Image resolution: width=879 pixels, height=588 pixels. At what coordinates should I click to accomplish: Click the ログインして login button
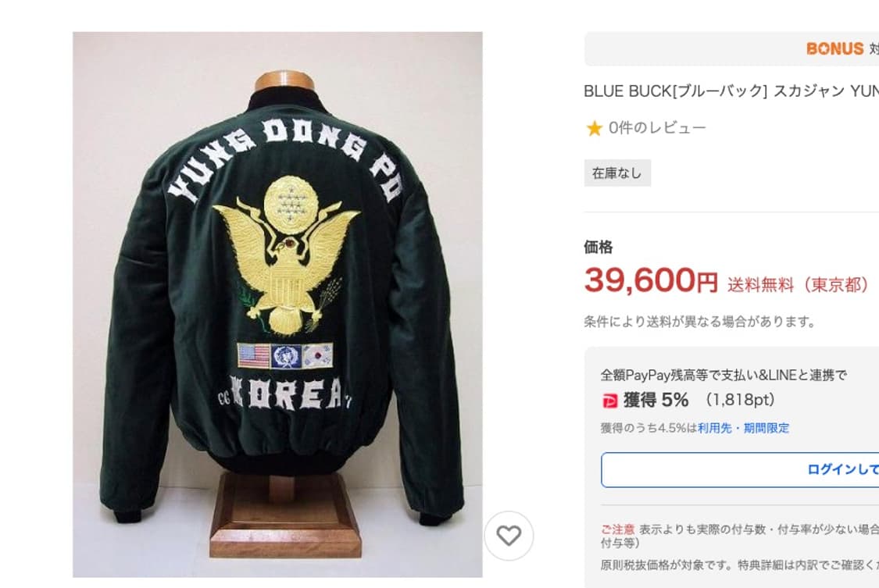tap(740, 470)
